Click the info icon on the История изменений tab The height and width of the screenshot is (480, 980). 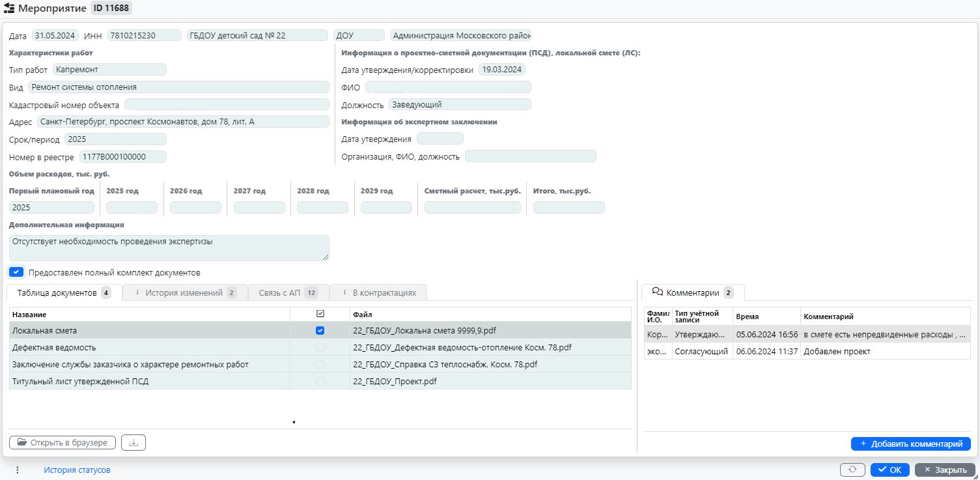[x=137, y=292]
